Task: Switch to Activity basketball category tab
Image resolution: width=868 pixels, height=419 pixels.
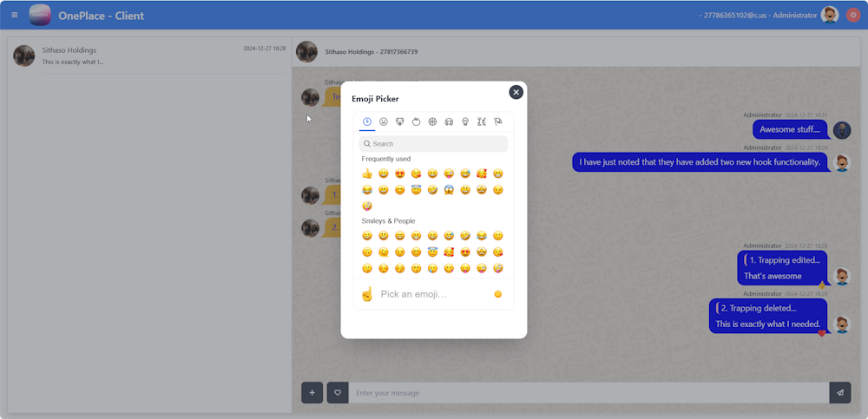Action: click(432, 121)
